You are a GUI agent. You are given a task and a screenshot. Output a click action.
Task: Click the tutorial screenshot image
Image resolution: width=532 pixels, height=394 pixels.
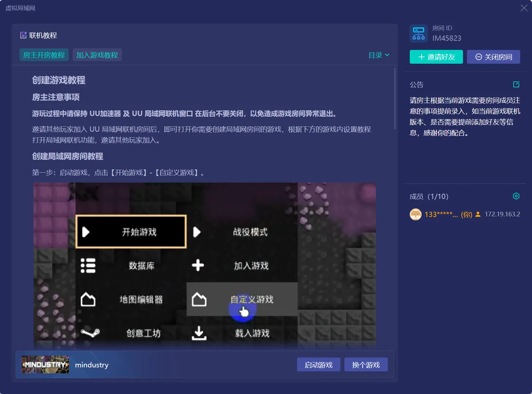(204, 266)
